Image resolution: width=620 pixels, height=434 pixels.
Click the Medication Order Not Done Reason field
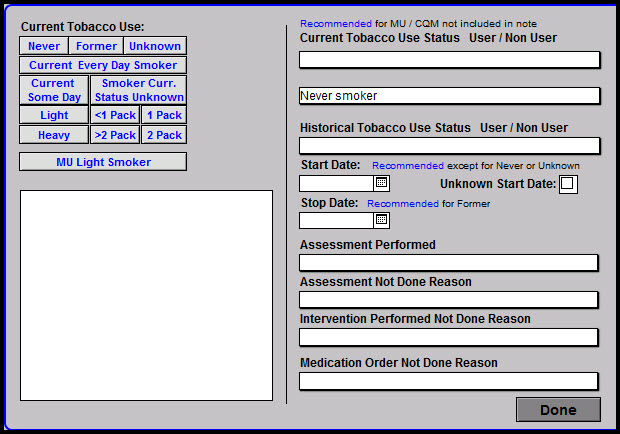(x=449, y=381)
